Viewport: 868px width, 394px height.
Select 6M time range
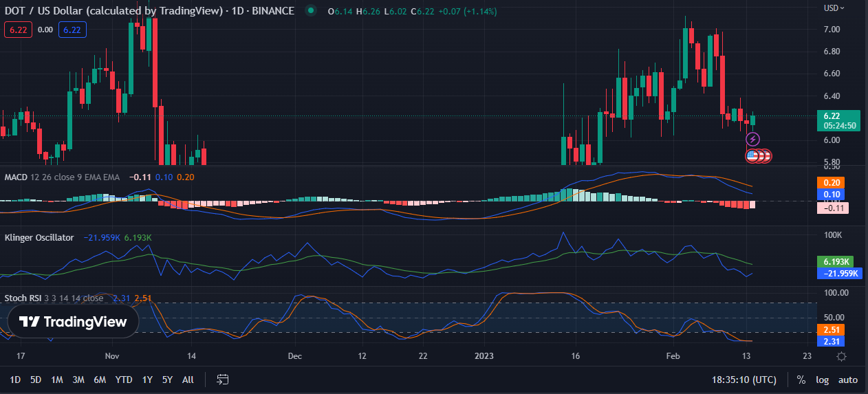(x=100, y=380)
